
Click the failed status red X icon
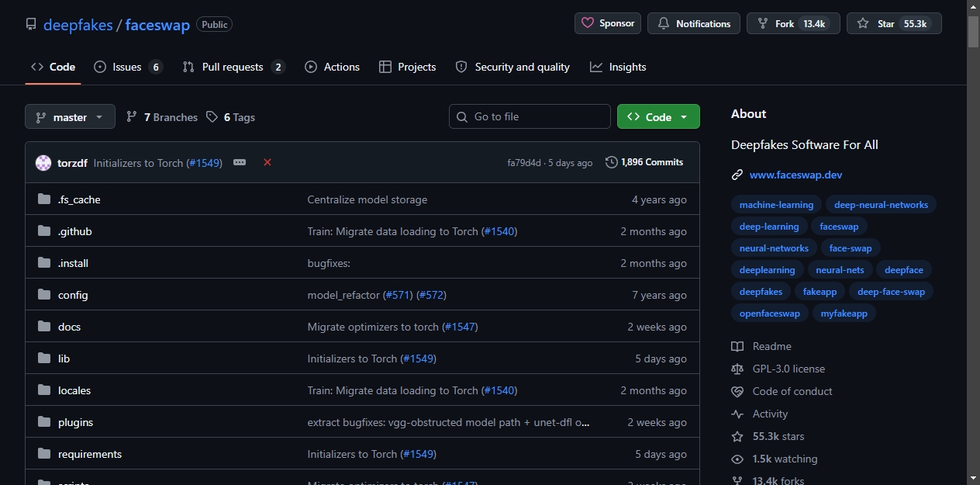pos(267,162)
